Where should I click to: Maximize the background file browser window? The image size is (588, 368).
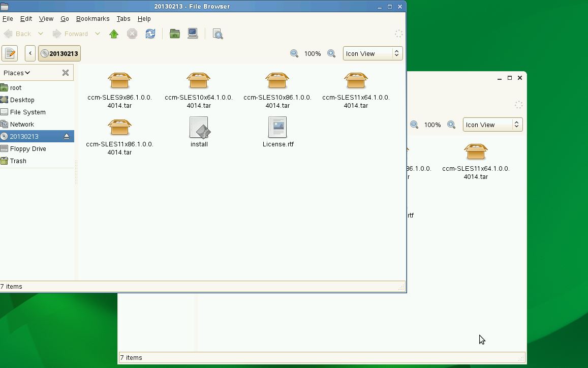(x=510, y=78)
